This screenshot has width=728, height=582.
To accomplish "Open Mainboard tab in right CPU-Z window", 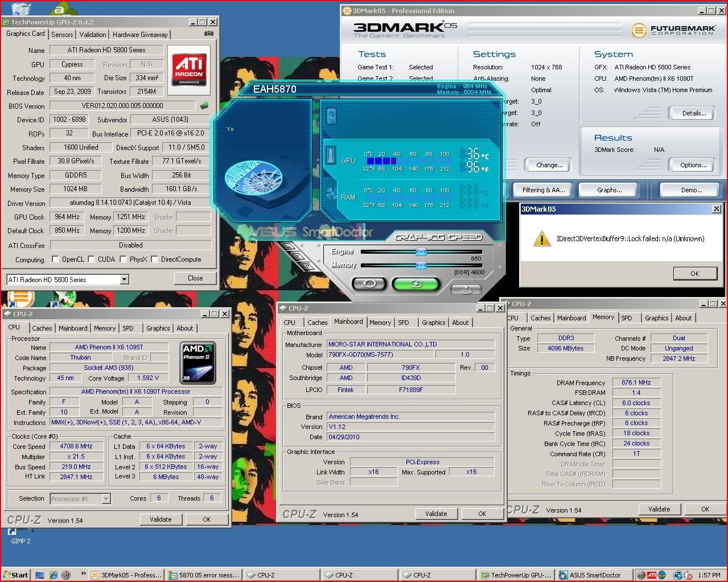I will click(x=571, y=318).
